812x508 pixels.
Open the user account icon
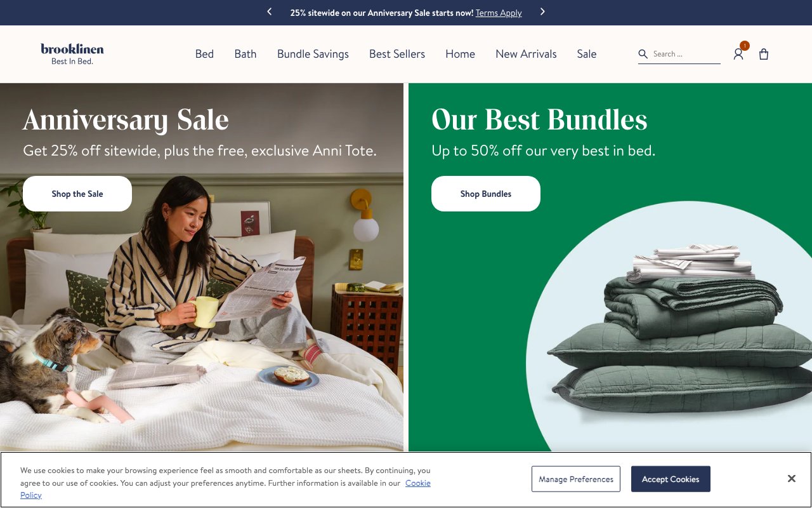pos(738,55)
